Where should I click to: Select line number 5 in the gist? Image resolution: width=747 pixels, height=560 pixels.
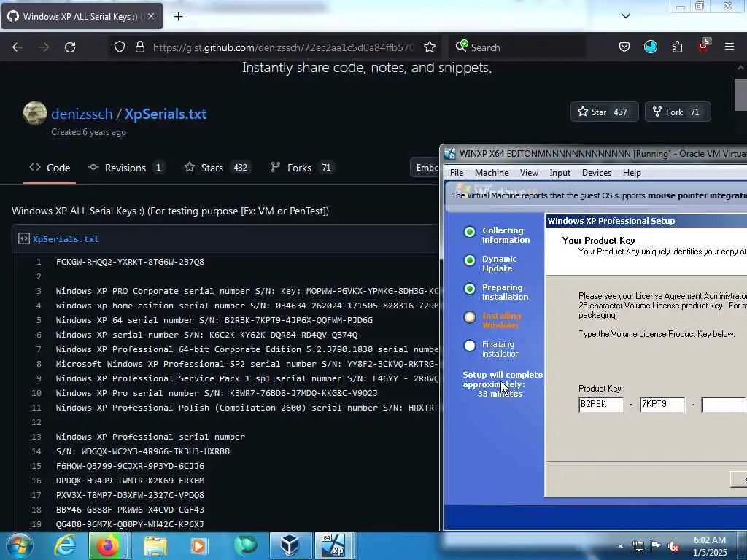[x=39, y=320]
